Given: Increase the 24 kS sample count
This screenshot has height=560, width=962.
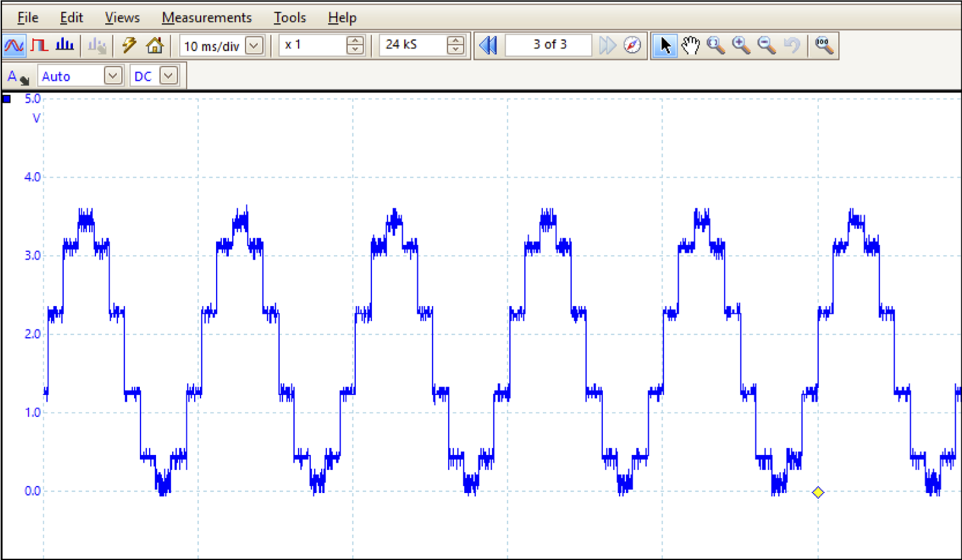Looking at the screenshot, I should tap(456, 41).
